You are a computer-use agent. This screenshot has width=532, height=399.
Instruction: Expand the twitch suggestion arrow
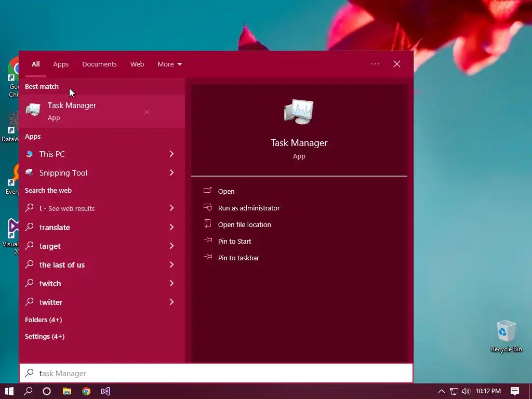171,283
